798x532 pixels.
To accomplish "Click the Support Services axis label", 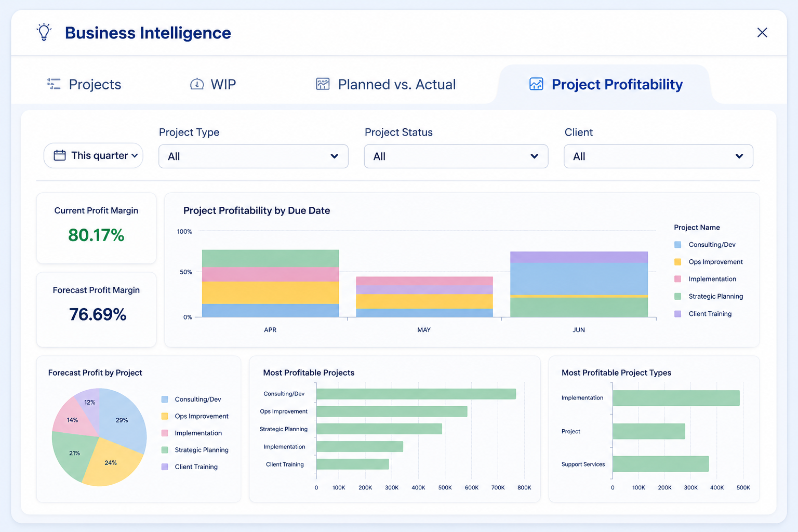I will [583, 464].
